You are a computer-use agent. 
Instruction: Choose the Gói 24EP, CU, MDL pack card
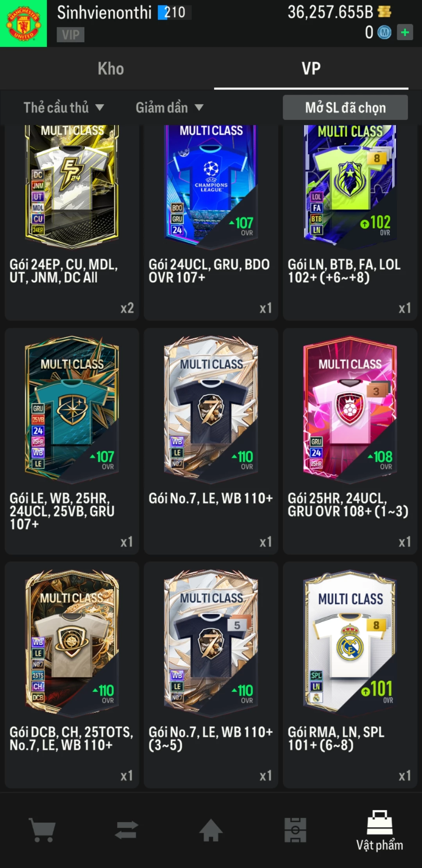72,223
